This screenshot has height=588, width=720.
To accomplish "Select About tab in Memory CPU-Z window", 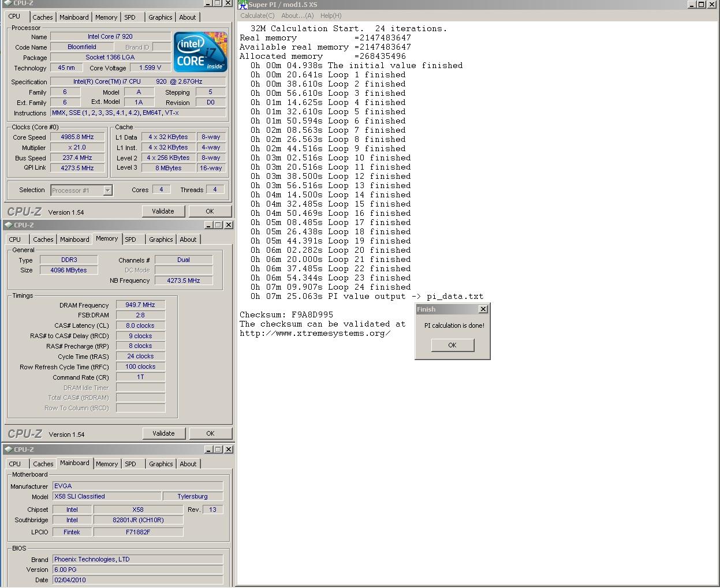I will pyautogui.click(x=188, y=239).
